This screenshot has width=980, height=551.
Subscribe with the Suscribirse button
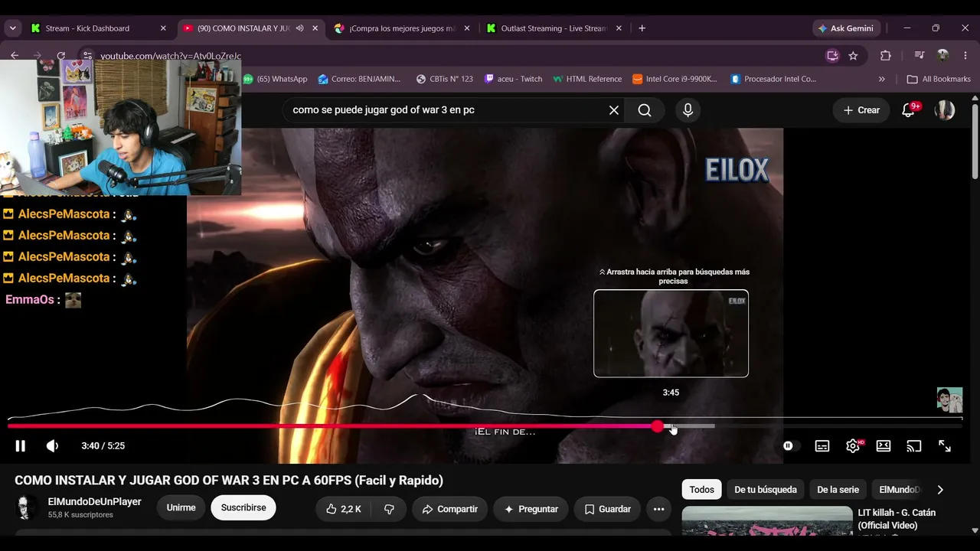point(243,508)
